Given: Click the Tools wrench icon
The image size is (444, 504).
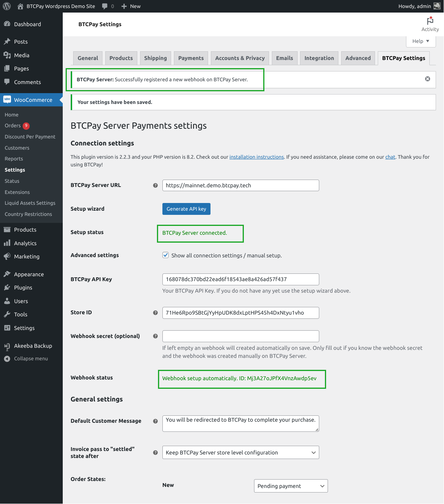Looking at the screenshot, I should [x=7, y=314].
